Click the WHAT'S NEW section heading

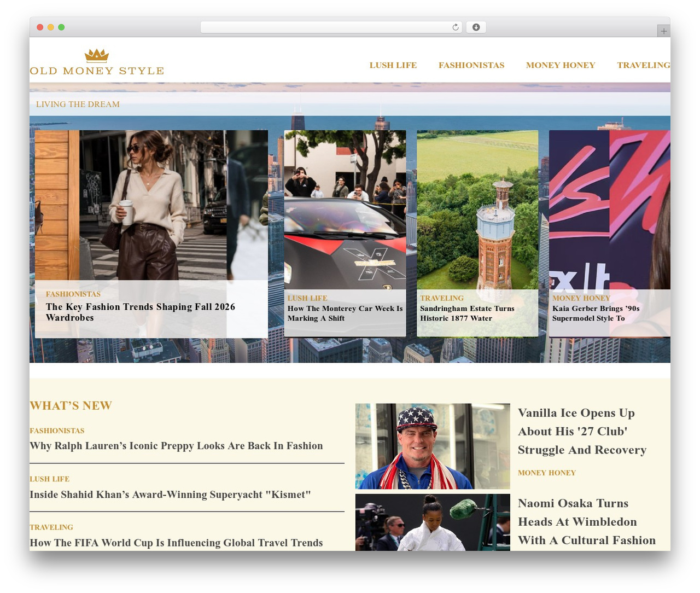(71, 405)
